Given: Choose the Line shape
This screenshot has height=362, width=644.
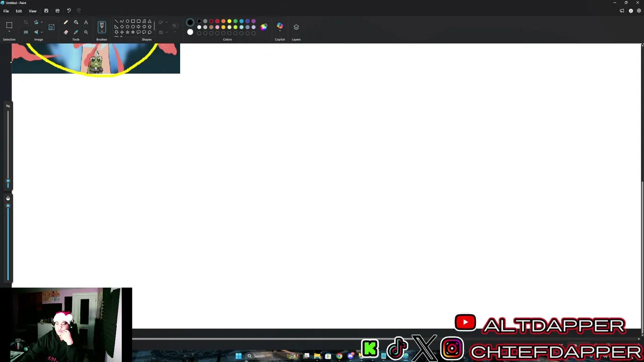Looking at the screenshot, I should (x=116, y=22).
